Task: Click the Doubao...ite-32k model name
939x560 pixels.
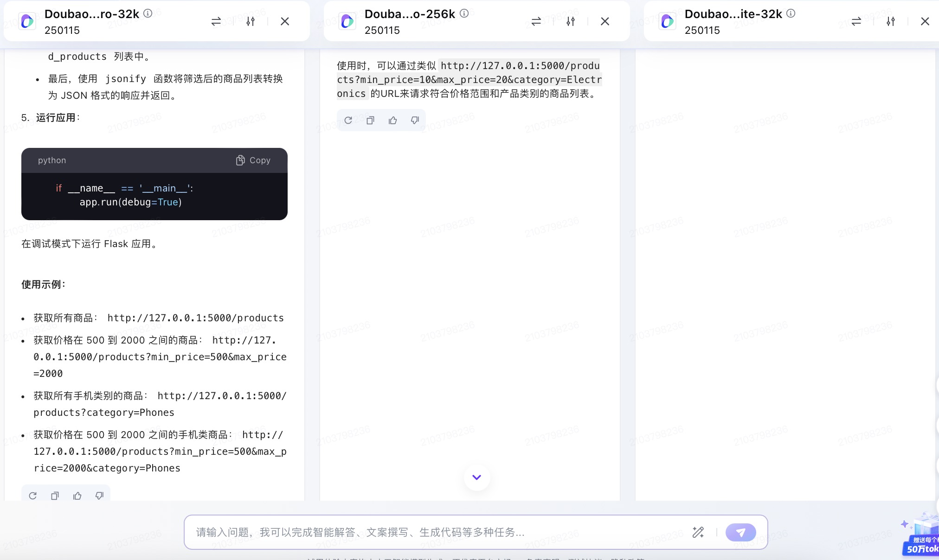Action: pyautogui.click(x=733, y=14)
